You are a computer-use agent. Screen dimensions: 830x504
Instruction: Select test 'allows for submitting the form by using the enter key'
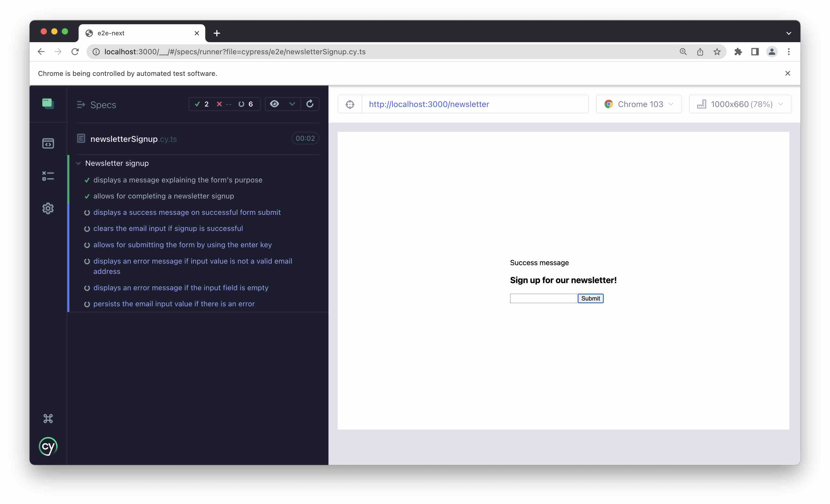click(182, 245)
